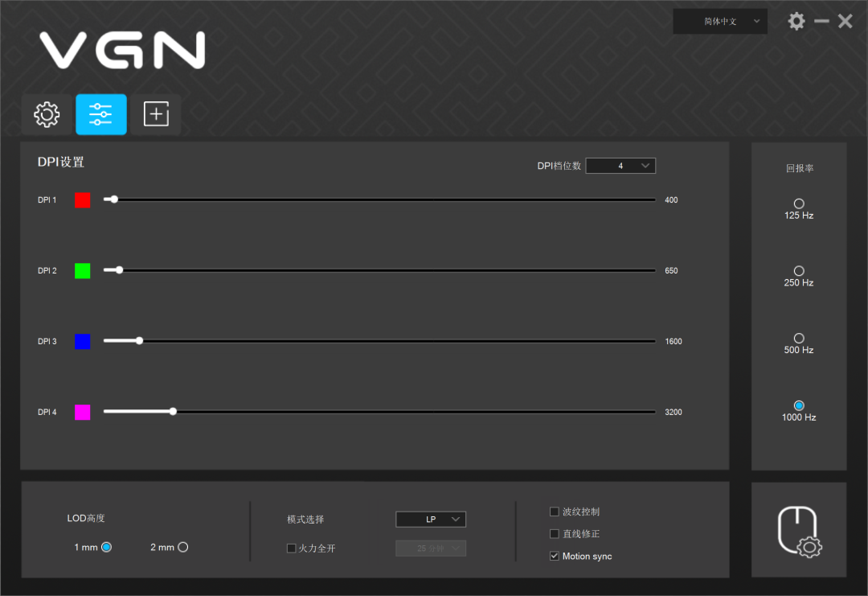Click the DPI 3 slider handle
Viewport: 868px width, 596px height.
point(140,341)
